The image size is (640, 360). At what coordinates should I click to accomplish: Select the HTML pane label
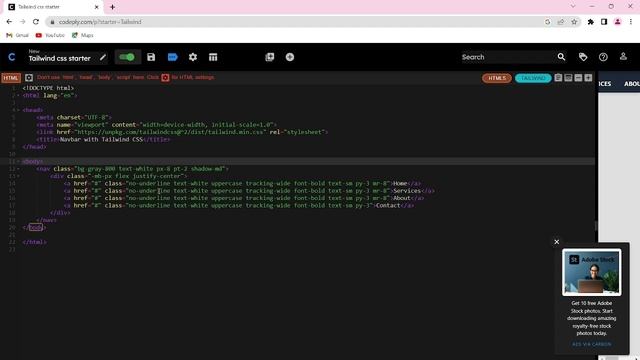11,78
